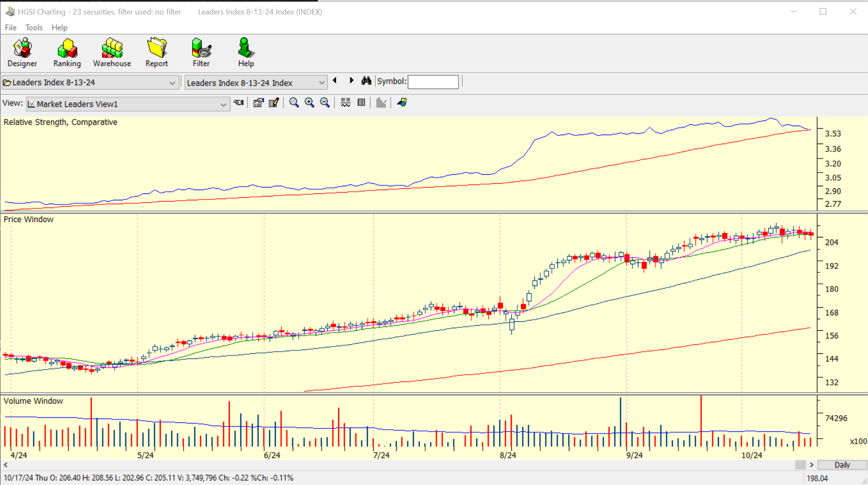
Task: Open the Warehouse tool
Action: 112,53
